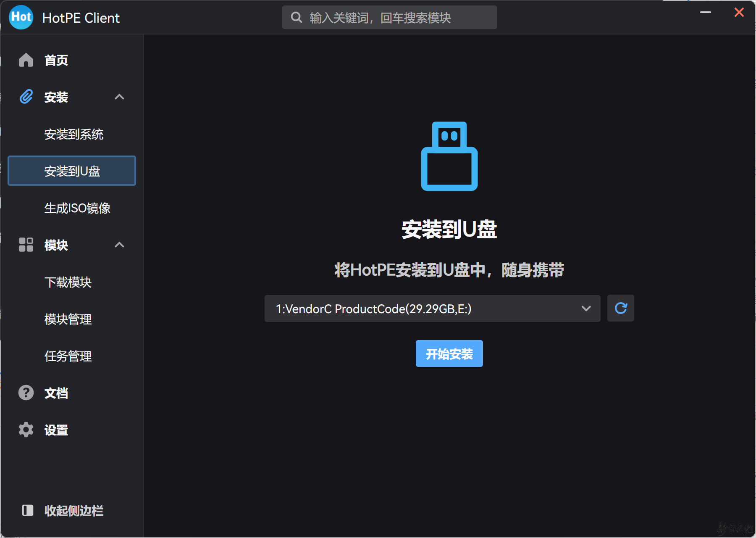
Task: Click the dropdown arrow of drive selector
Action: tap(586, 309)
